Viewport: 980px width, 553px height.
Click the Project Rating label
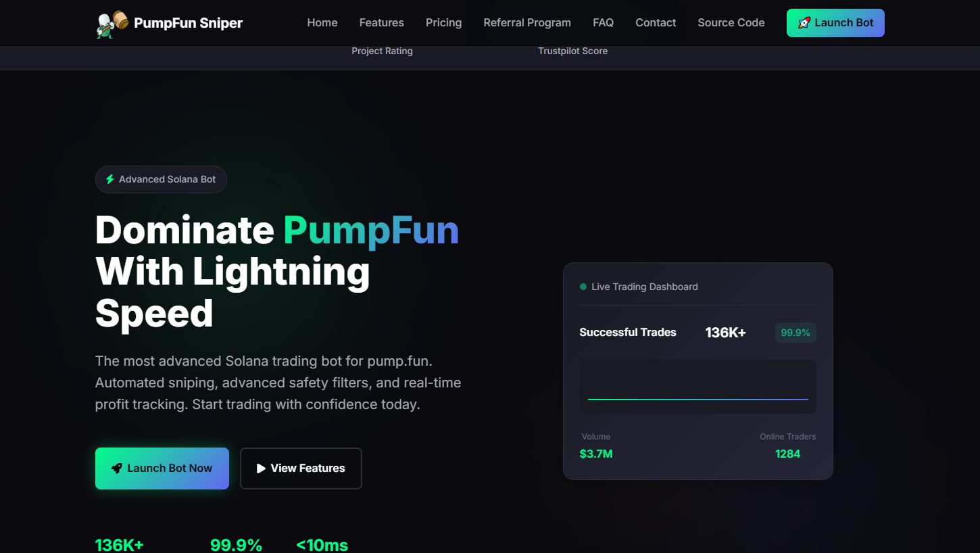click(x=382, y=51)
